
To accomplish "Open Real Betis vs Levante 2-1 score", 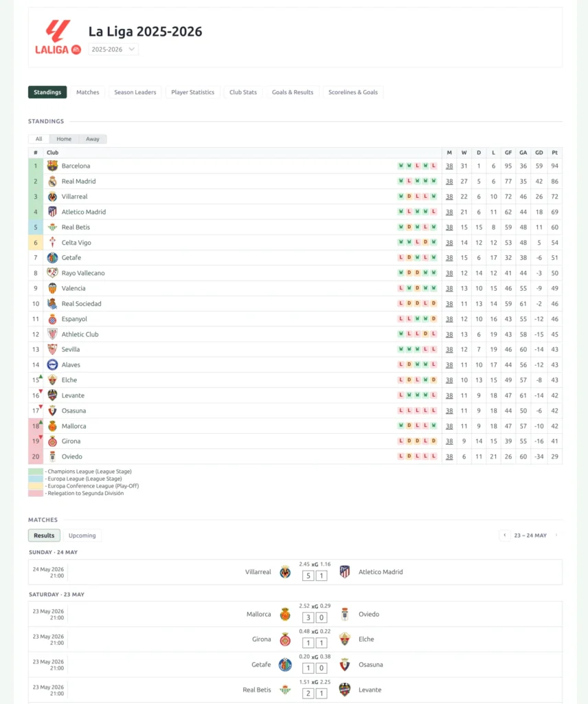I will point(315,693).
